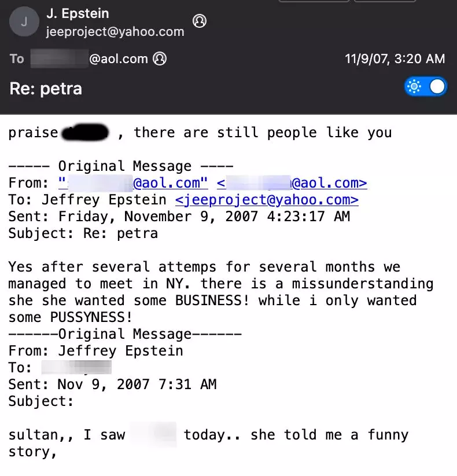The image size is (457, 476).
Task: Click contact icon beside J. Epstein name
Action: coord(200,21)
